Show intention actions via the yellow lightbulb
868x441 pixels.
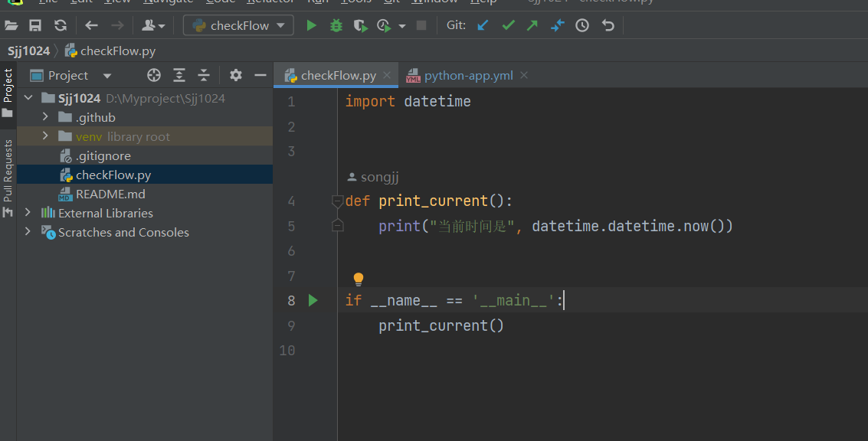(x=359, y=279)
